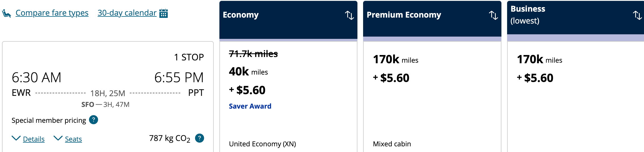Open help icon beside 787 kg CO2

pyautogui.click(x=200, y=138)
